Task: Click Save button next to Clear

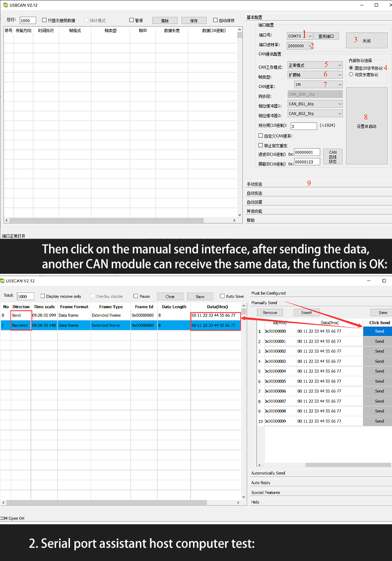Action: (200, 296)
